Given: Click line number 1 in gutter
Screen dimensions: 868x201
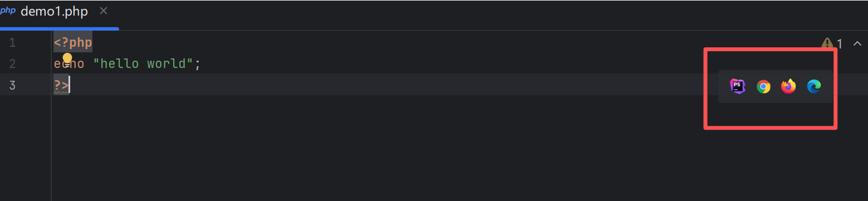Looking at the screenshot, I should (12, 43).
